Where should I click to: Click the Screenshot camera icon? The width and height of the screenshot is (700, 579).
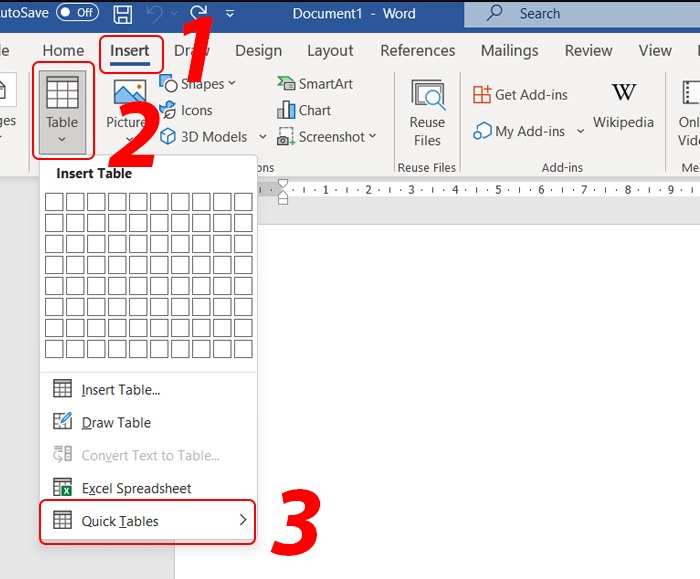tap(286, 137)
